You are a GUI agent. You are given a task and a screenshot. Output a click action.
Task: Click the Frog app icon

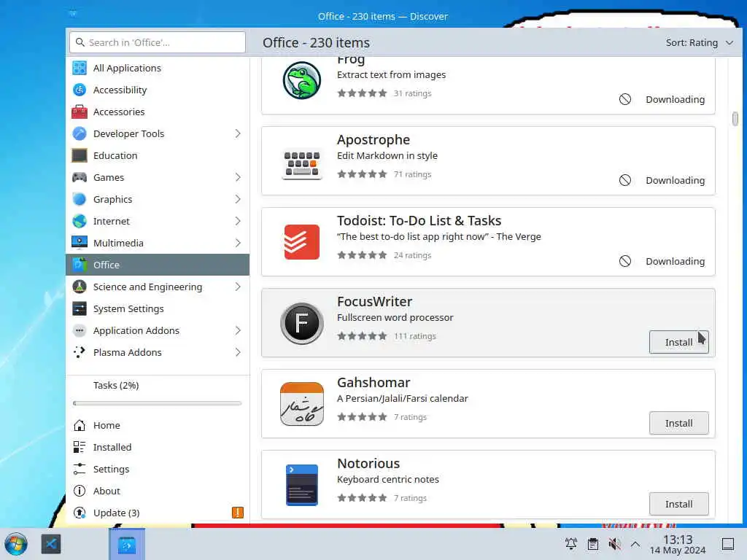(x=301, y=80)
